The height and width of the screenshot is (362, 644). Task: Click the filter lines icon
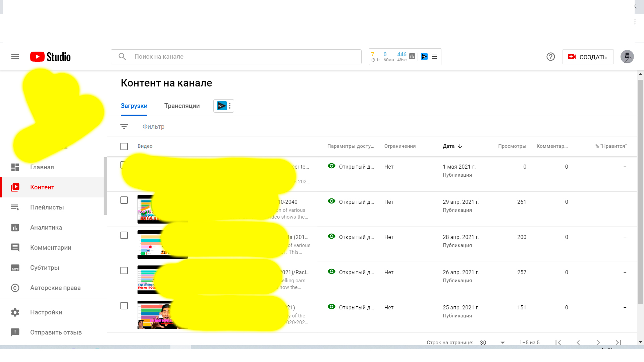(124, 126)
